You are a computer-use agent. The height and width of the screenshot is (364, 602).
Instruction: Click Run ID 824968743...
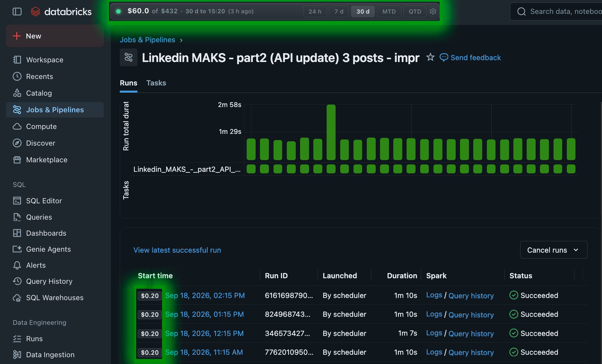(x=288, y=314)
